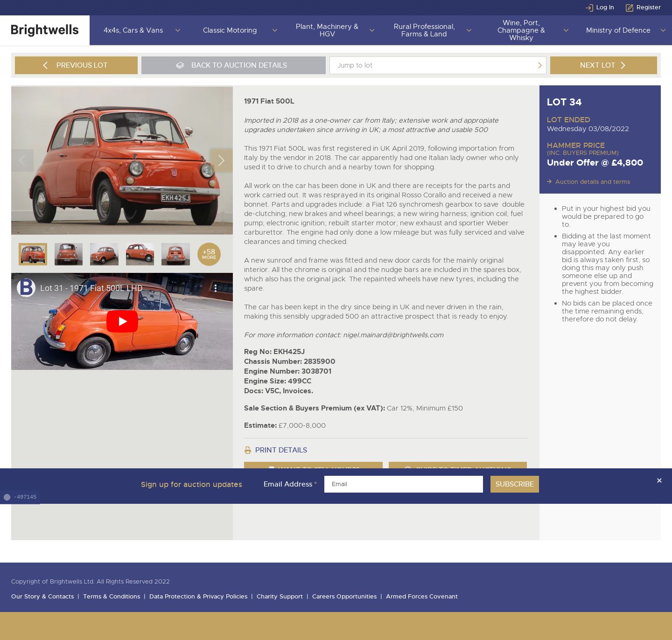Play the Fiat 500L YouTube video
672x640 pixels.
[122, 321]
